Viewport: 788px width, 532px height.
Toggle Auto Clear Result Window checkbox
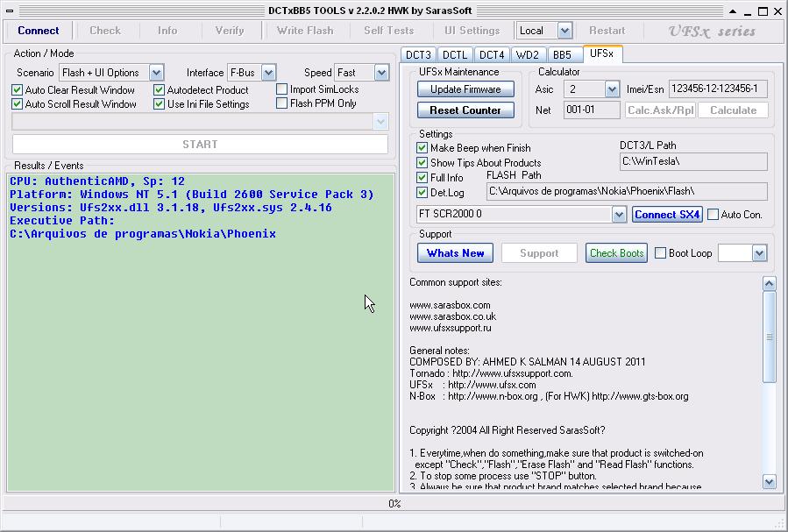[x=17, y=90]
